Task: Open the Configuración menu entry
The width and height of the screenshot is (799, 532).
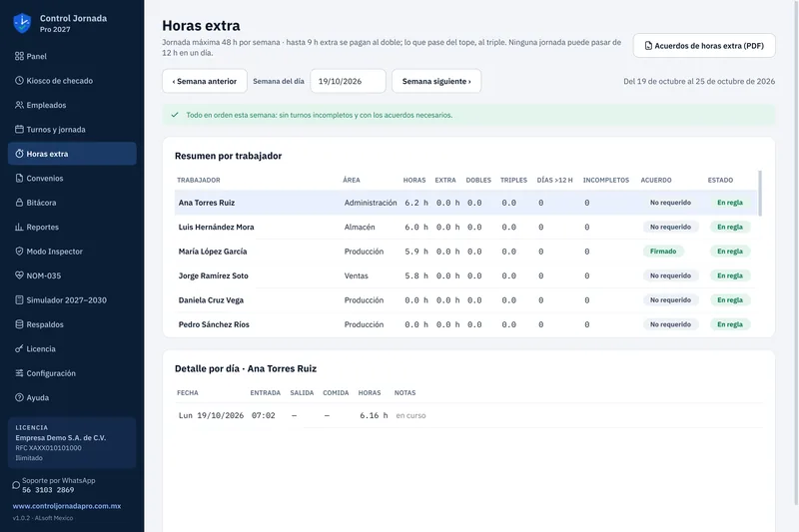Action: tap(72, 373)
